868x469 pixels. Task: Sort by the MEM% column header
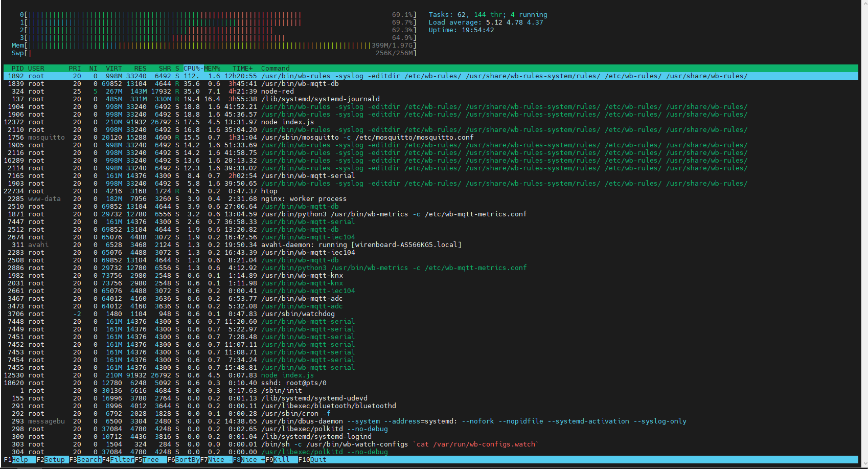[212, 68]
